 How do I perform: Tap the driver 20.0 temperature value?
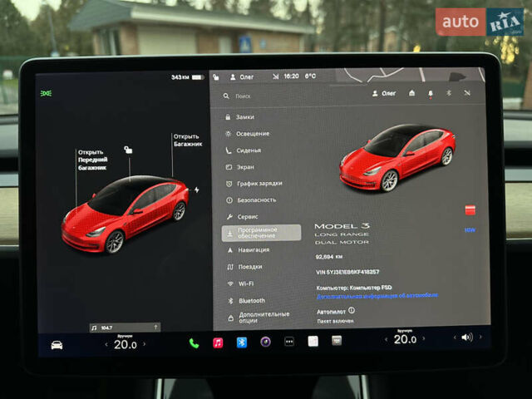click(x=126, y=345)
